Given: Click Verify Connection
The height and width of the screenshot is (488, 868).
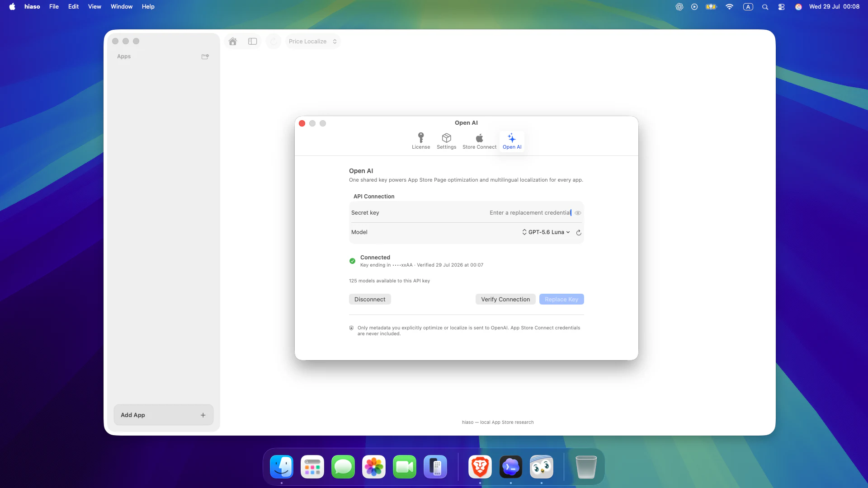Looking at the screenshot, I should click(x=505, y=299).
